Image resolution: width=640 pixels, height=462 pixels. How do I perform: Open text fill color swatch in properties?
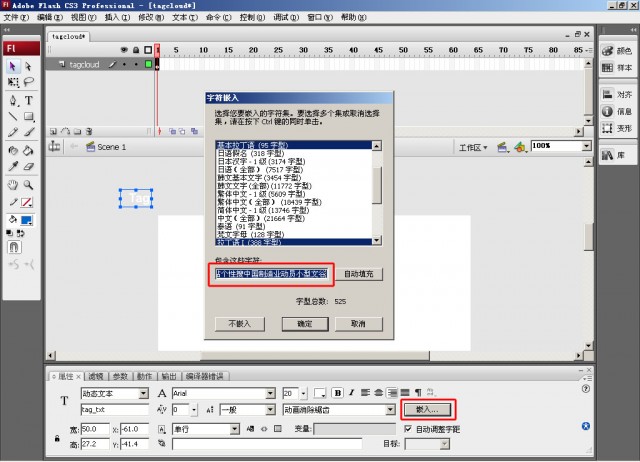(x=320, y=393)
